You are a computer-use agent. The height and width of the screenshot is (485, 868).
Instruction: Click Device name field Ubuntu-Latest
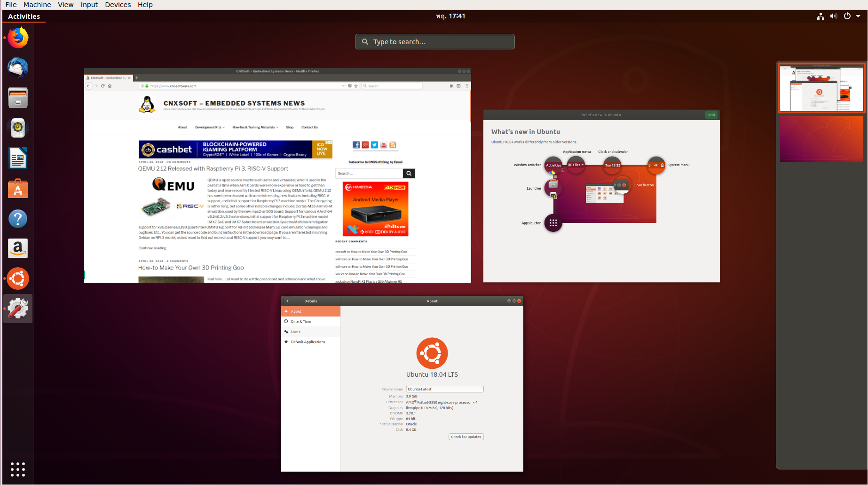(x=445, y=389)
